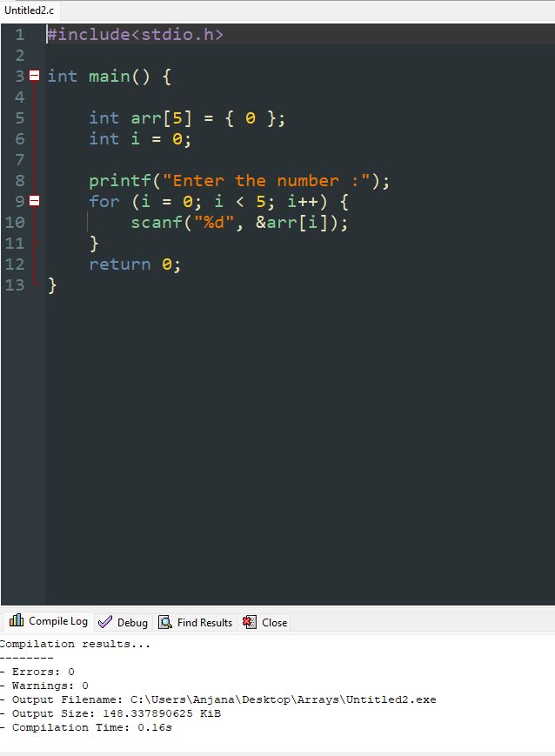
Task: Click the Find Results magnifier icon
Action: pyautogui.click(x=165, y=622)
